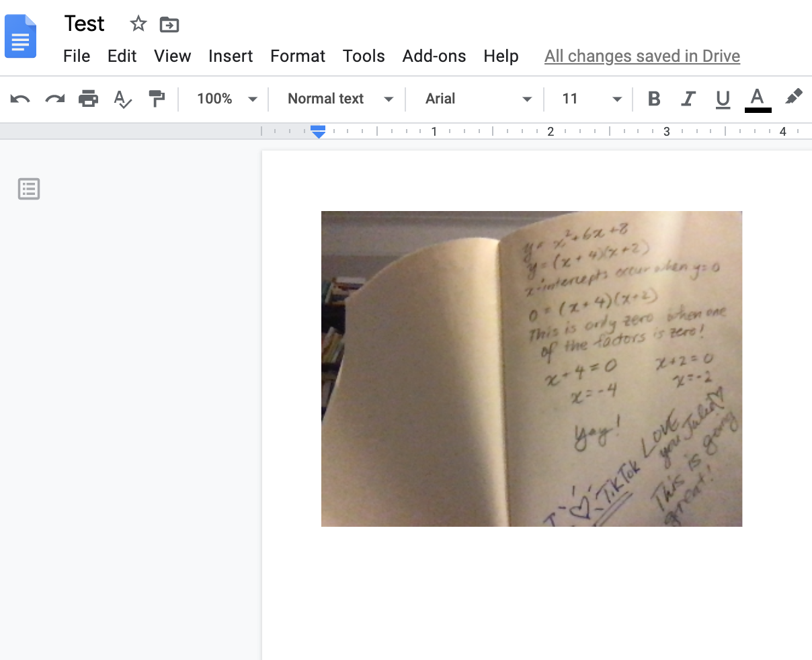Click All changes saved in Drive link

[642, 56]
